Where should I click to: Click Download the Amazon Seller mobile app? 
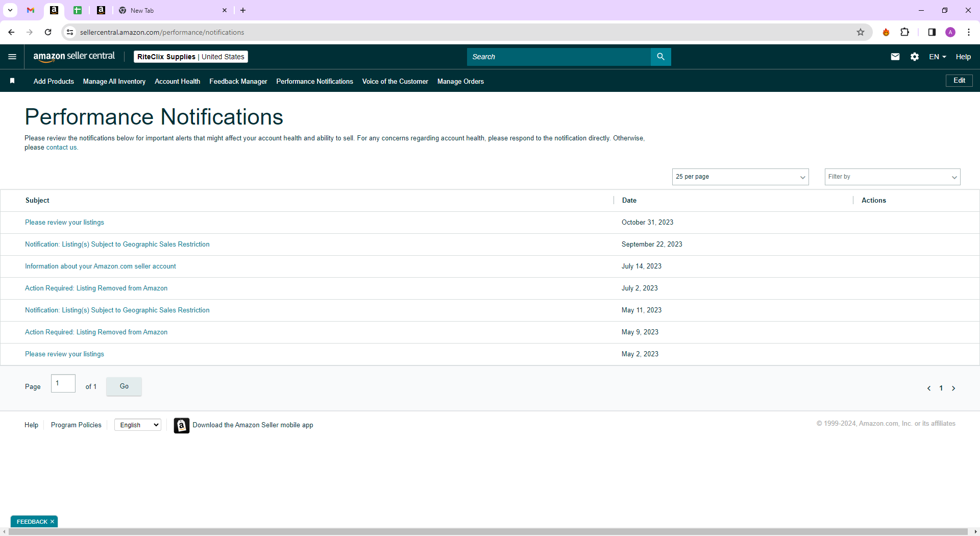coord(253,425)
